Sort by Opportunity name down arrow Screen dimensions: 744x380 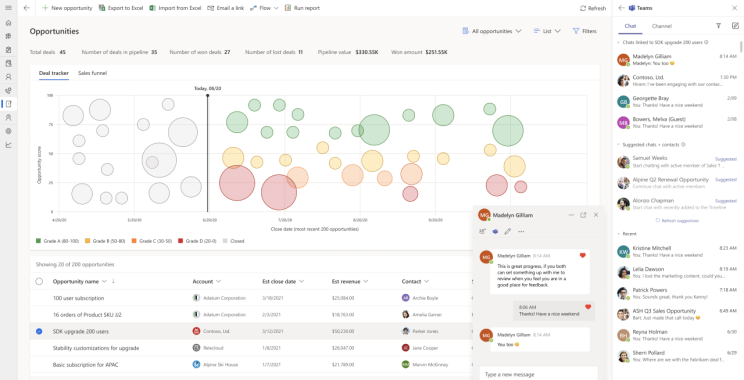point(113,281)
